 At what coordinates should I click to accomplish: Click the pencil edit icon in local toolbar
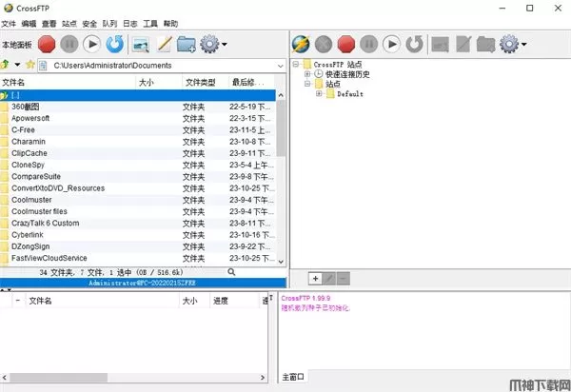tap(165, 45)
